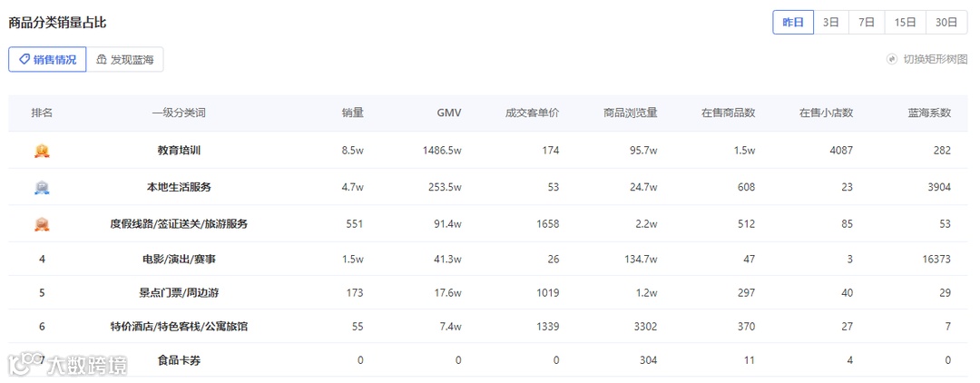Click the silver medal rank icon
Image resolution: width=980 pixels, height=383 pixels.
42,188
